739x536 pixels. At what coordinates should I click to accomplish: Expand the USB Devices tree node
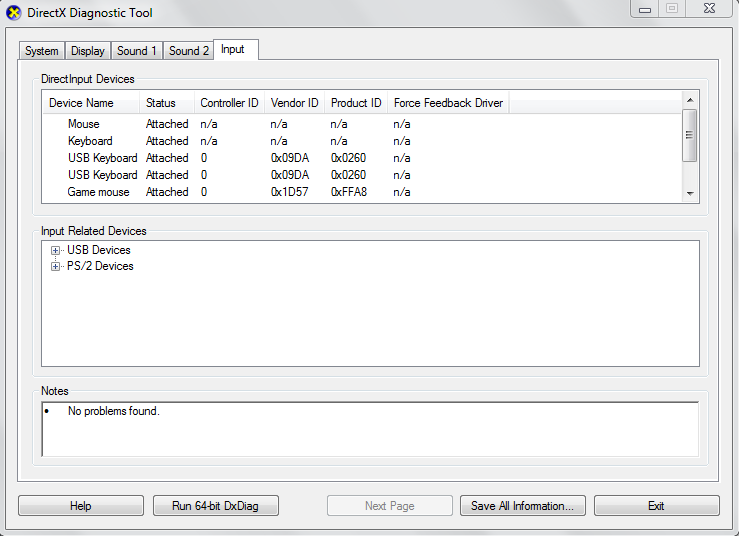click(55, 250)
